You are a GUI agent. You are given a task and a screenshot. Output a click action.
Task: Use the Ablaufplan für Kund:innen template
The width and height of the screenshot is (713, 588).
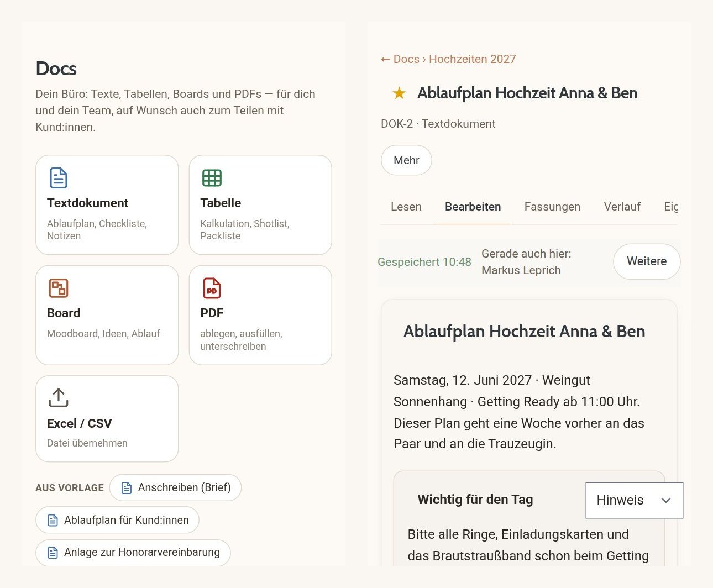[117, 520]
